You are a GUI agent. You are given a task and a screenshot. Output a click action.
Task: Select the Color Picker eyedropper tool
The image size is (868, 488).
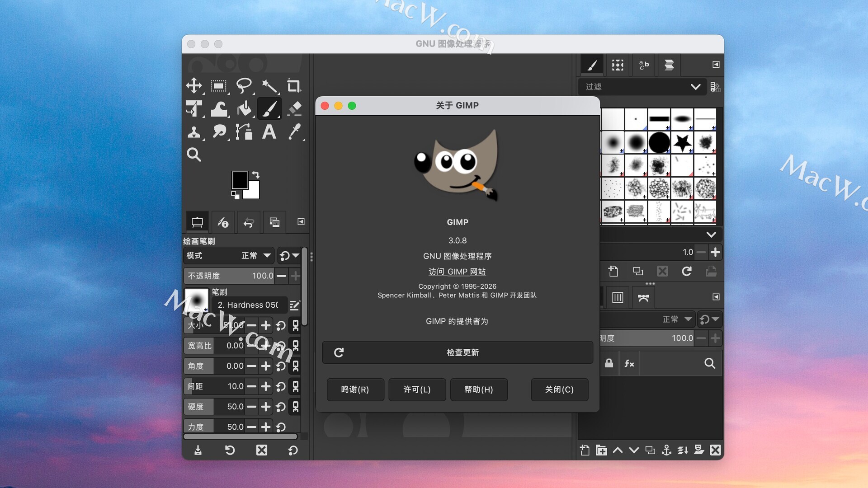tap(294, 132)
